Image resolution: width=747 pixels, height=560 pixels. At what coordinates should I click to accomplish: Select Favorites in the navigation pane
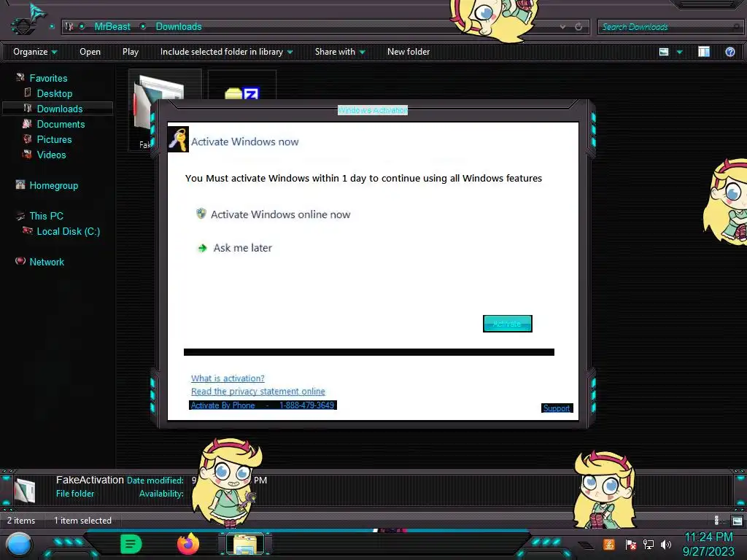pos(48,78)
